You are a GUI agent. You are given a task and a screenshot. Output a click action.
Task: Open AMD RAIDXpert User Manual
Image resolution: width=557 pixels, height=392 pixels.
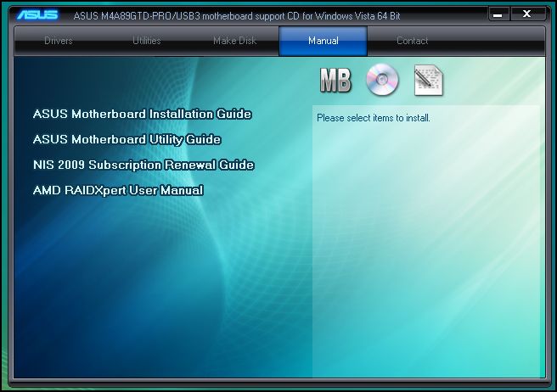coord(118,190)
